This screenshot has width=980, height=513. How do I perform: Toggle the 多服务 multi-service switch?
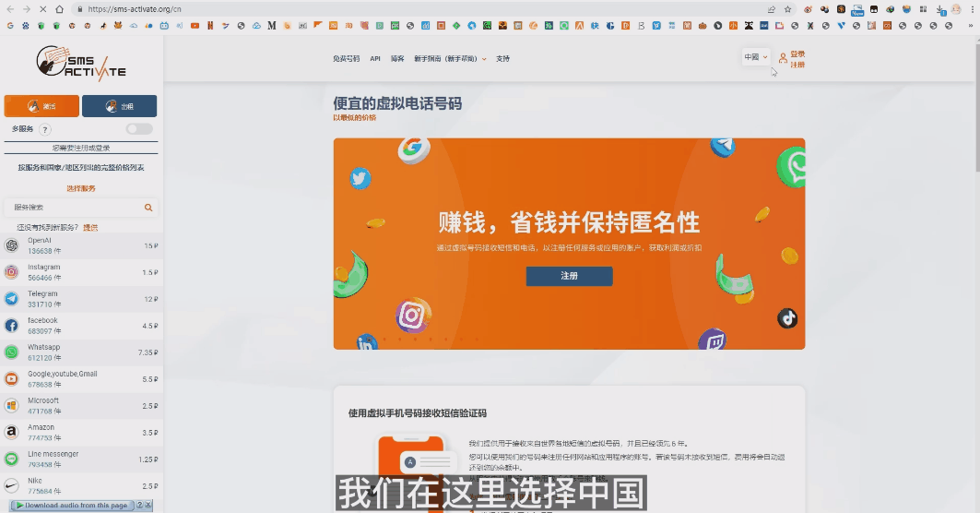pyautogui.click(x=139, y=129)
